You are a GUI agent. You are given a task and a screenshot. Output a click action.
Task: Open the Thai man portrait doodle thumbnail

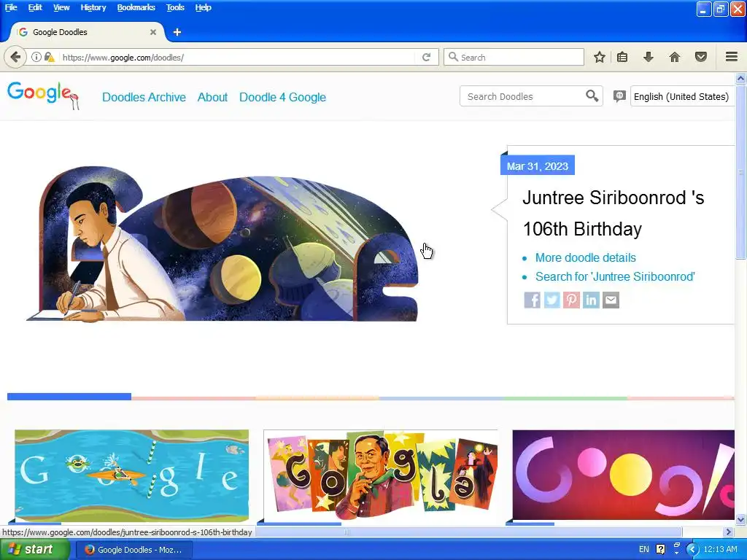pyautogui.click(x=381, y=475)
